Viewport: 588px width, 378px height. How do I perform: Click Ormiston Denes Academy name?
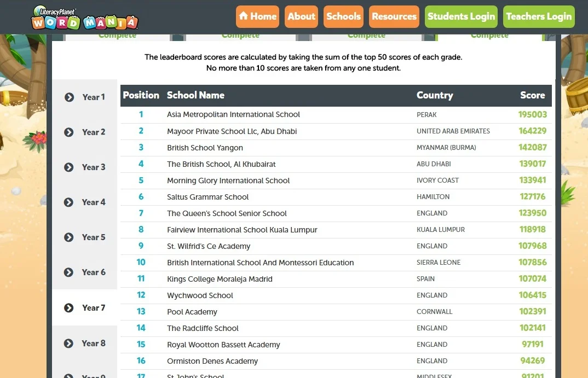click(x=212, y=361)
